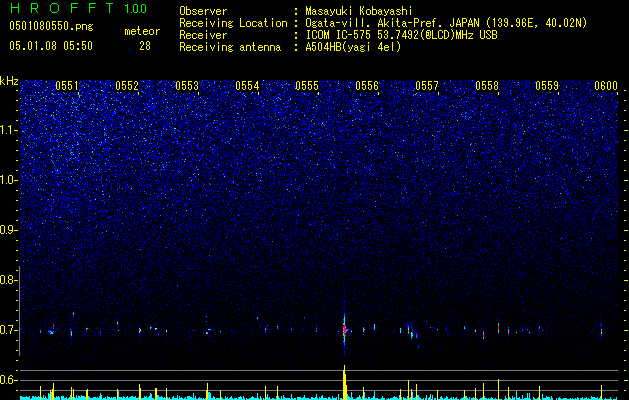This screenshot has width=629, height=400.
Task: Click the 0.8 kHz frequency label
Action: (7, 280)
